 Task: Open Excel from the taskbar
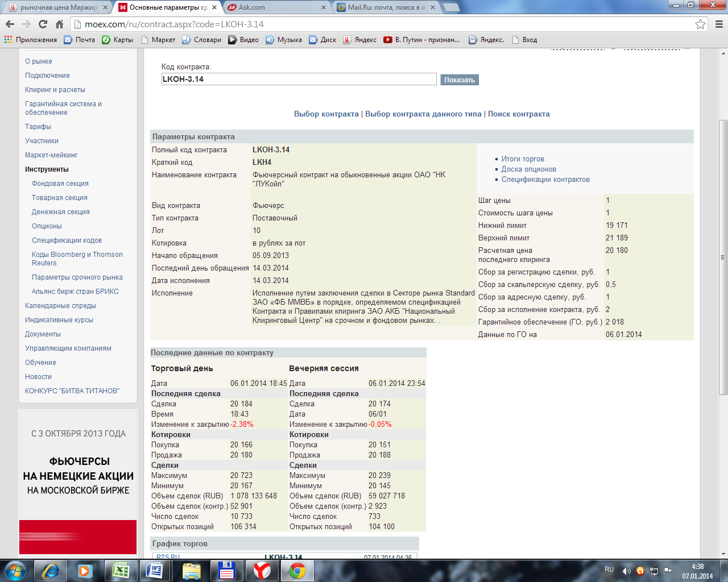(x=121, y=571)
